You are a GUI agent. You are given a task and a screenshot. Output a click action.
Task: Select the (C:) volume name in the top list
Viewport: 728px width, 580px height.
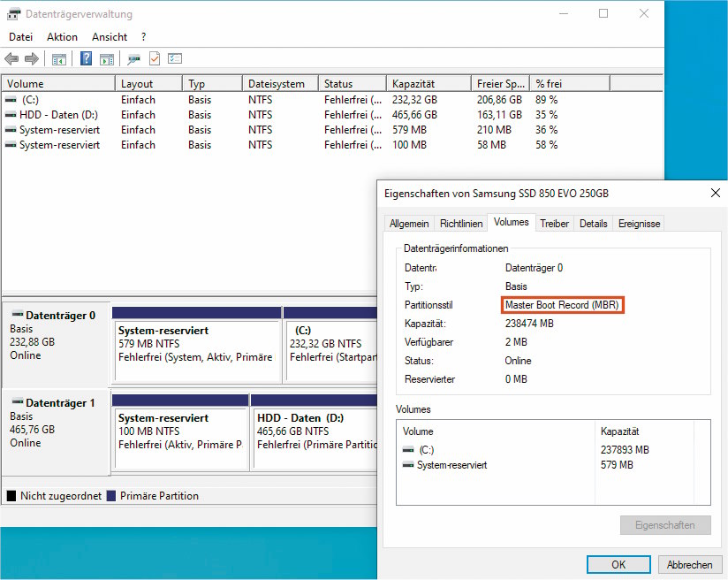(30, 100)
